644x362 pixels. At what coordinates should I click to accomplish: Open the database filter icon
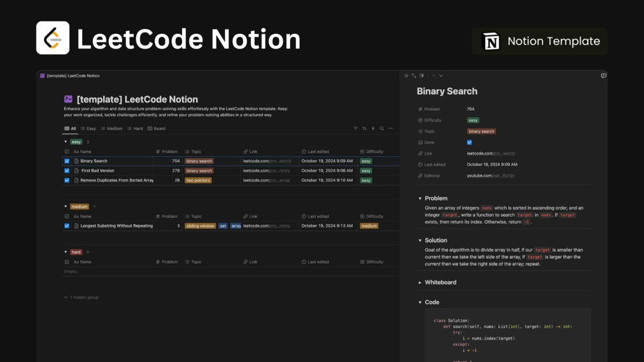[356, 129]
